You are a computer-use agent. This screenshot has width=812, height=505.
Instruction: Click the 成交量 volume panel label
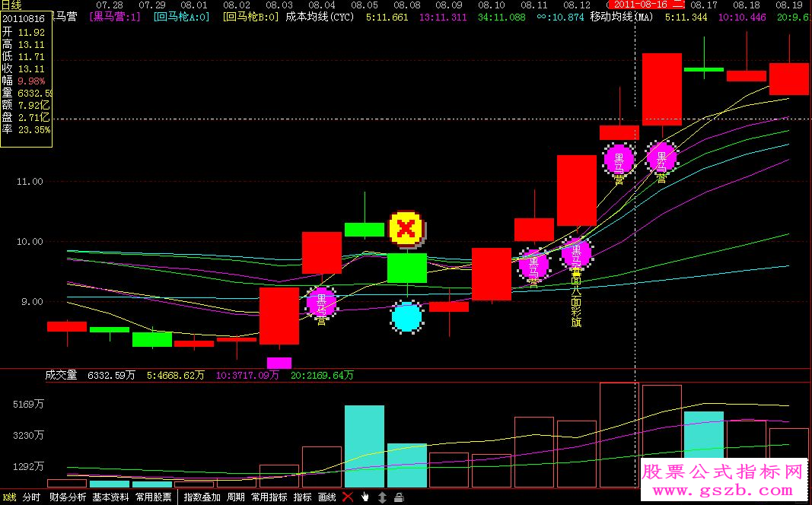click(x=61, y=376)
